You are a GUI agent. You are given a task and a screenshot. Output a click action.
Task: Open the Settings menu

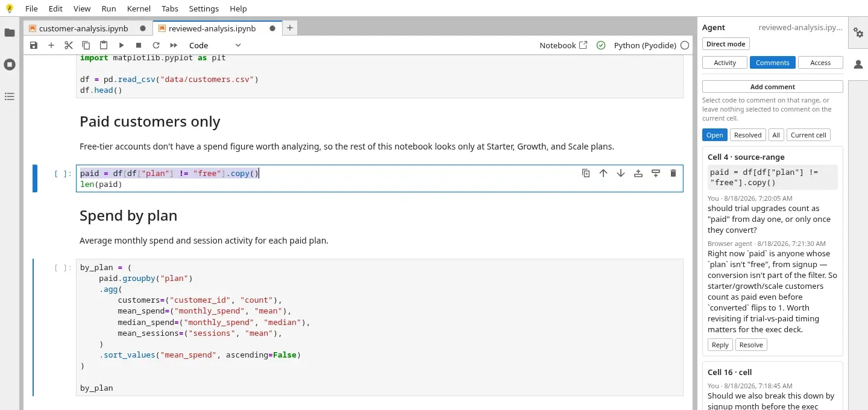[x=204, y=8]
